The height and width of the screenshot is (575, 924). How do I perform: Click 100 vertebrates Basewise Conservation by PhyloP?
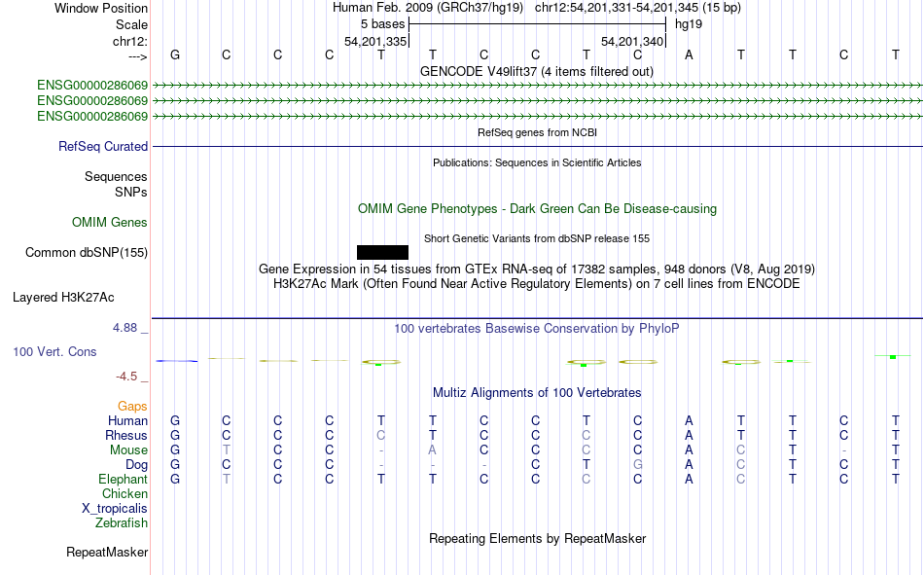[537, 329]
